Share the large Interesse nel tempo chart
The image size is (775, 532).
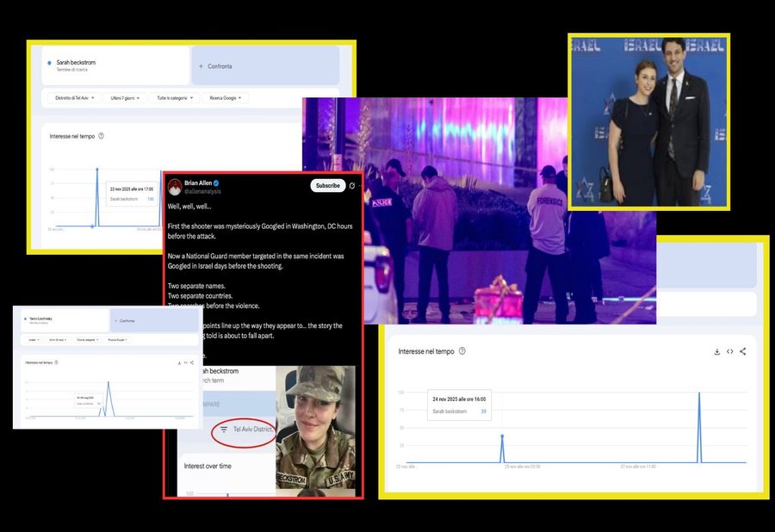(742, 351)
